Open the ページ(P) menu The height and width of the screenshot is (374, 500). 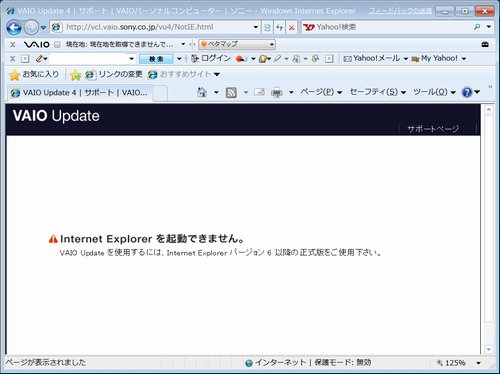pyautogui.click(x=321, y=92)
